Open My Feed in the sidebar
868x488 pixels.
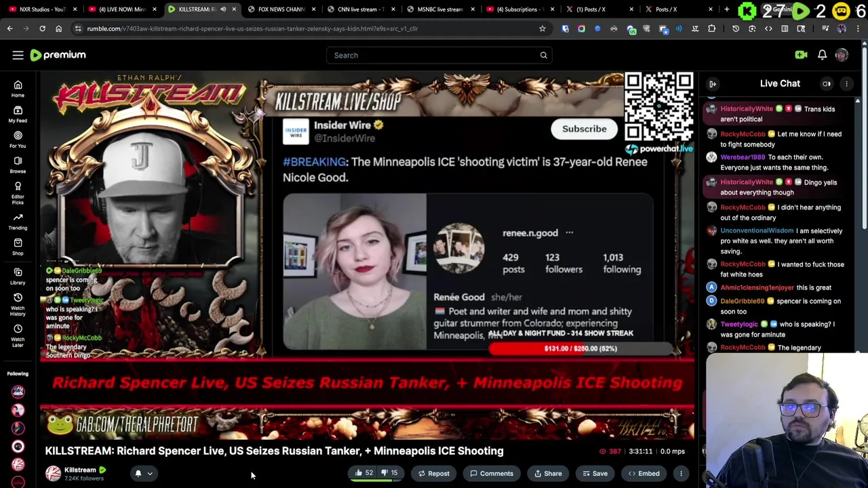click(18, 114)
